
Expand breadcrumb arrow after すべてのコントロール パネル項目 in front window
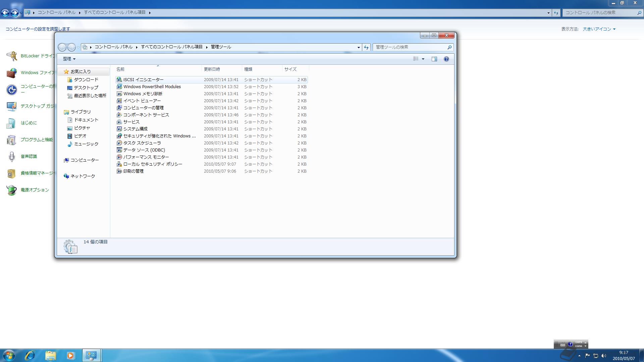coord(207,47)
